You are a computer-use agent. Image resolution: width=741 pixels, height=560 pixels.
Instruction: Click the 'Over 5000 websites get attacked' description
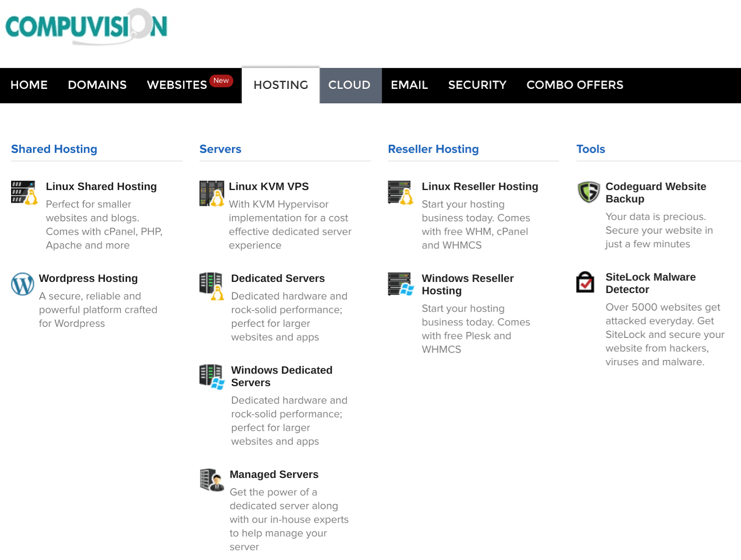(x=665, y=335)
